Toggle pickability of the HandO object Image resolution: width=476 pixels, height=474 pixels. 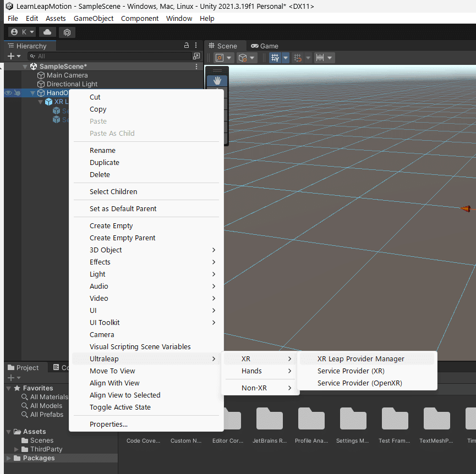coord(18,93)
